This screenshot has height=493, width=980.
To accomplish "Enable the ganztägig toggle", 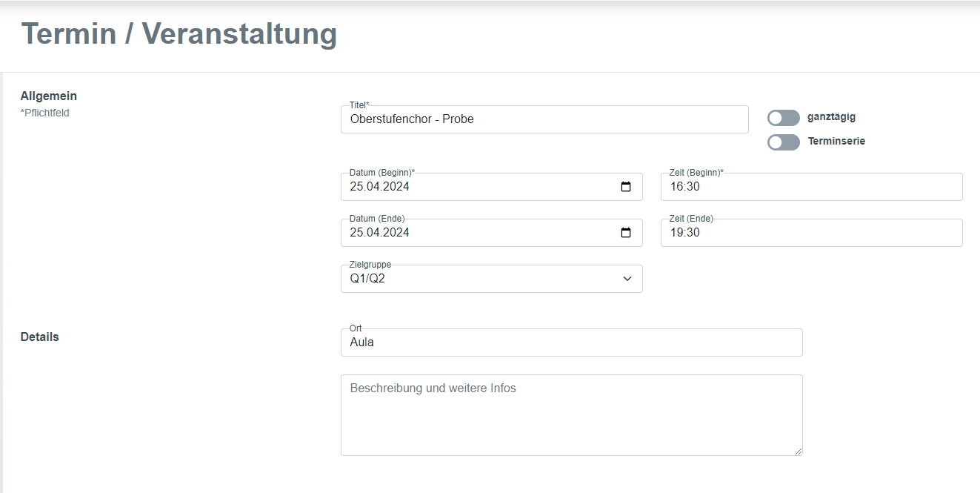I will 783,117.
